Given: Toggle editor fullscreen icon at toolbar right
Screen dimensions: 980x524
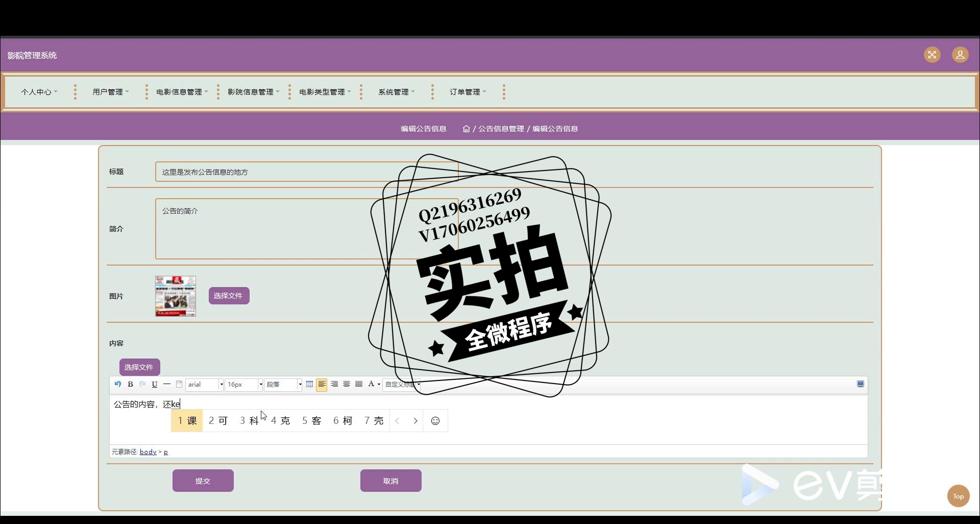Looking at the screenshot, I should [861, 384].
